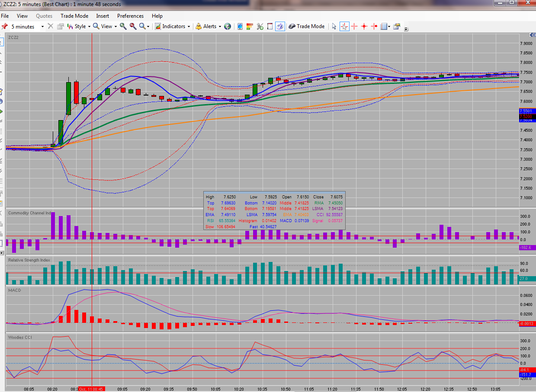Click the candlestick Style button
The image size is (536, 392).
pos(76,26)
